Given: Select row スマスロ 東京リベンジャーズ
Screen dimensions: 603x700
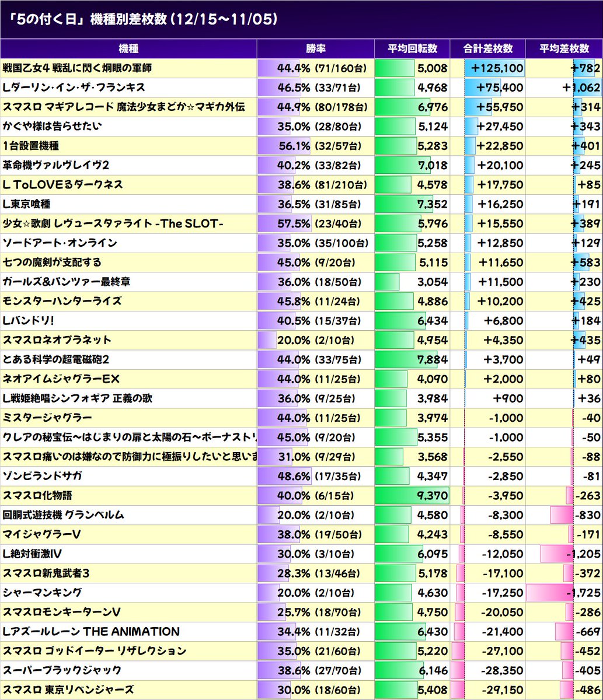Looking at the screenshot, I should point(301,690).
